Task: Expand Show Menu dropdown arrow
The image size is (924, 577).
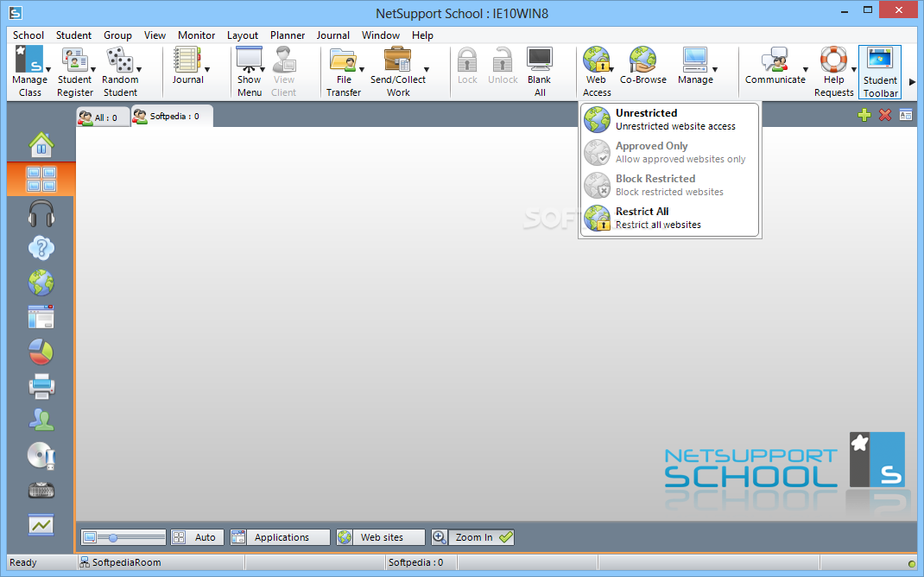Action: pos(263,70)
